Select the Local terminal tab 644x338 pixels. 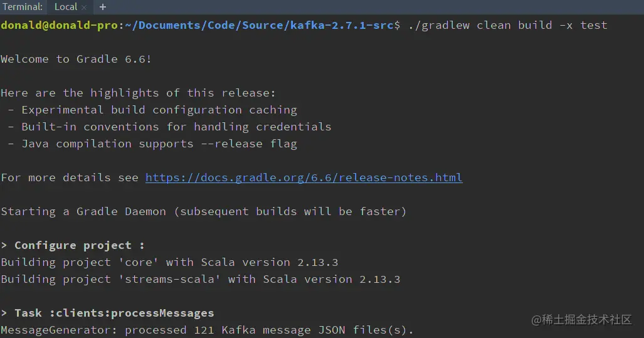(66, 7)
